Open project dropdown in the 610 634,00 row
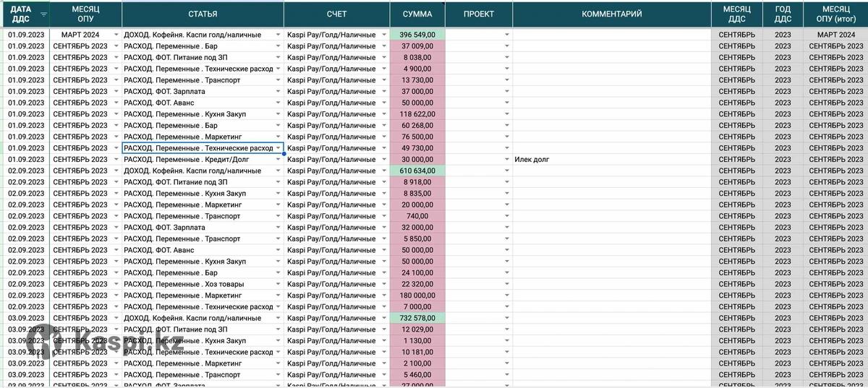Image resolution: width=868 pixels, height=388 pixels. [x=506, y=171]
